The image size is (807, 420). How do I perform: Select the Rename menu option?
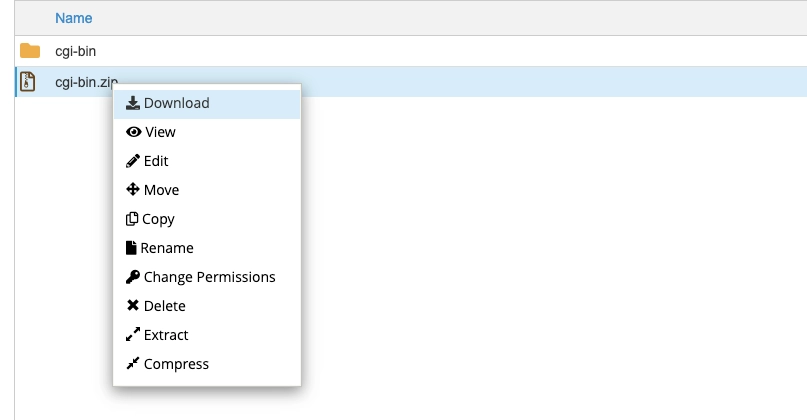point(207,248)
